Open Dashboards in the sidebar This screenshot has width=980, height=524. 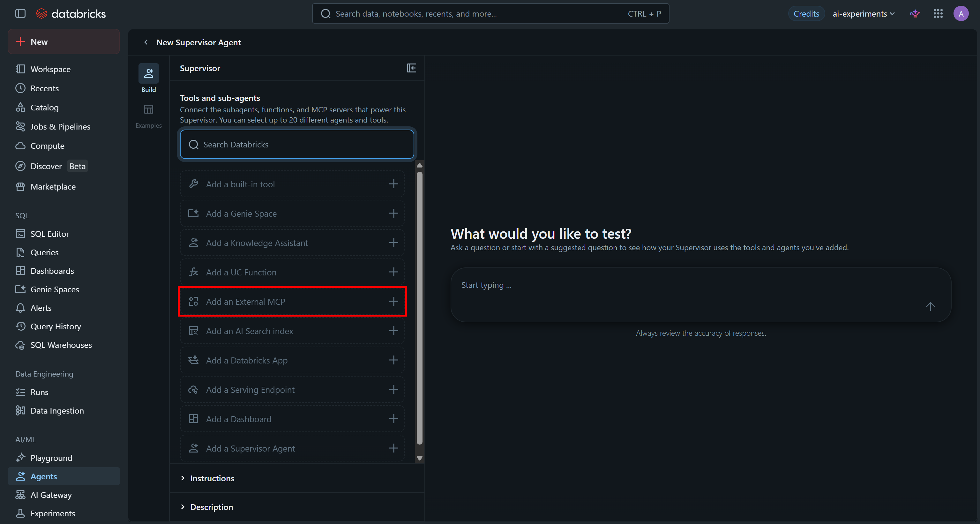64,271
